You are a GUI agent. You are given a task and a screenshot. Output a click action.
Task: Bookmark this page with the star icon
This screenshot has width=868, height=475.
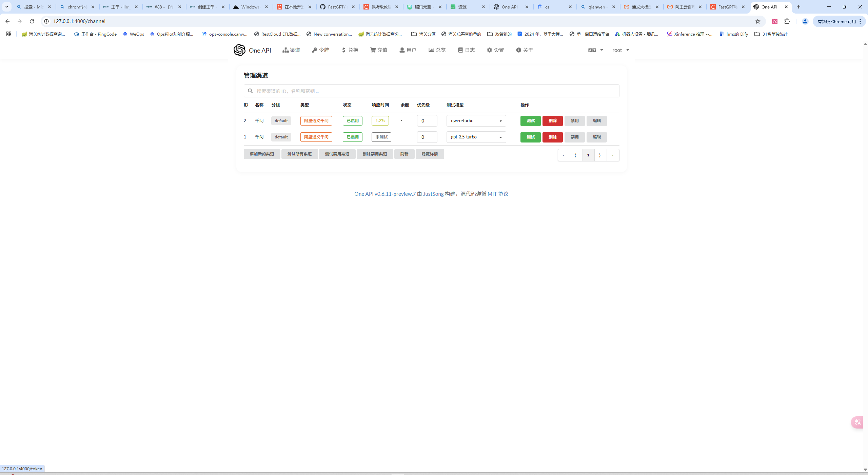(758, 21)
